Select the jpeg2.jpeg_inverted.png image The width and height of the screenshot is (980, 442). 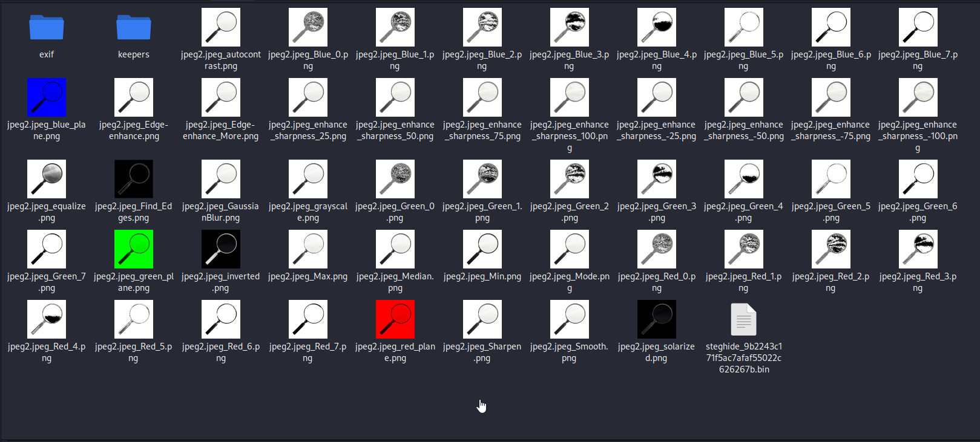(221, 249)
